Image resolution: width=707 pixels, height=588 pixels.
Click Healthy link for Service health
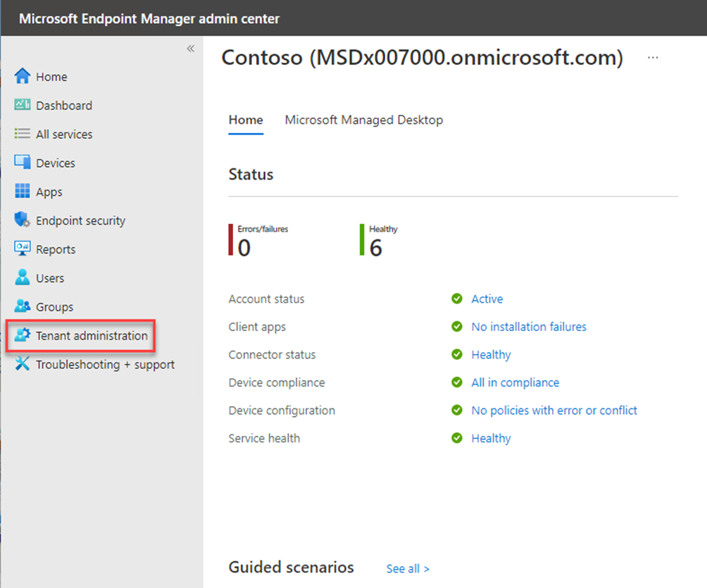point(491,438)
